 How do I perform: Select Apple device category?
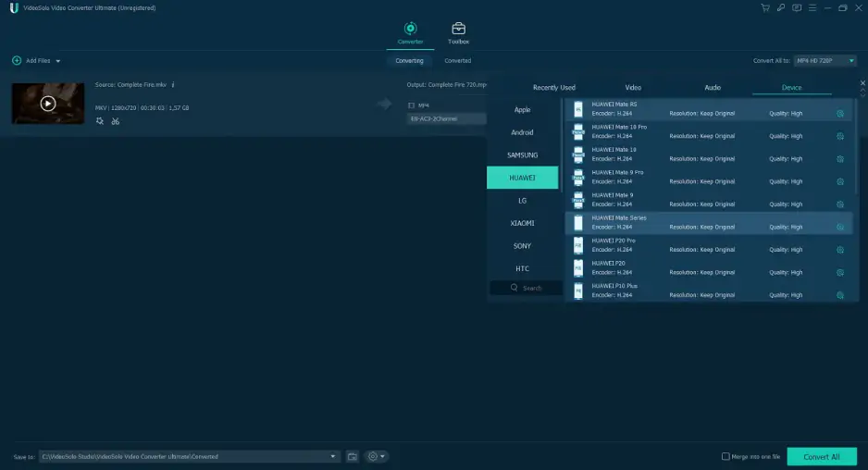[523, 109]
